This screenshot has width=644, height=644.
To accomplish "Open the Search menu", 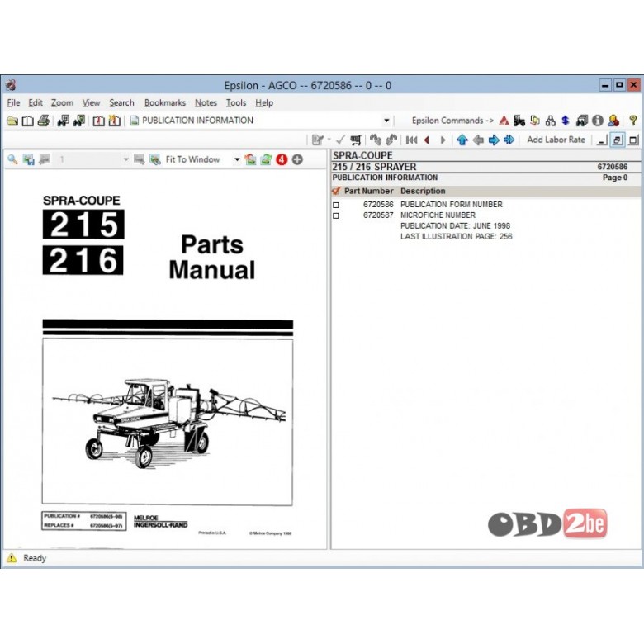I will (121, 102).
